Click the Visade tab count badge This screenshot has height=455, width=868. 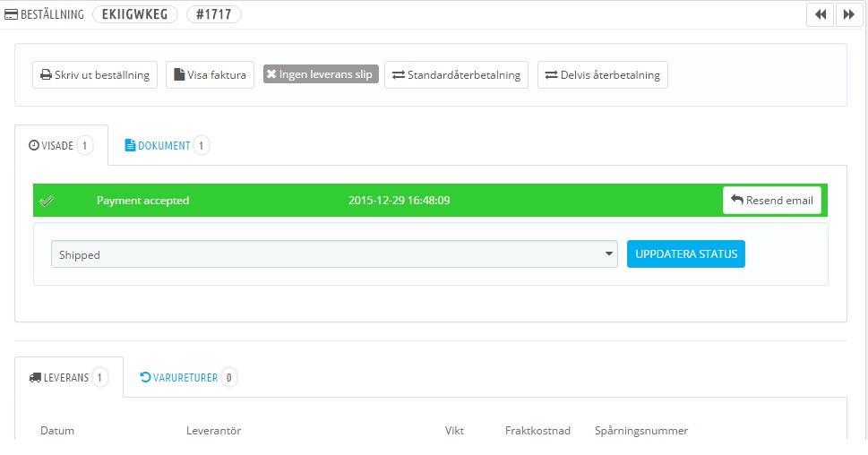(x=85, y=146)
